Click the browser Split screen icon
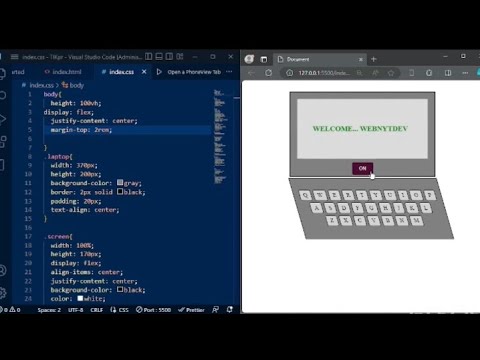This screenshot has width=480, height=360. 448,73
